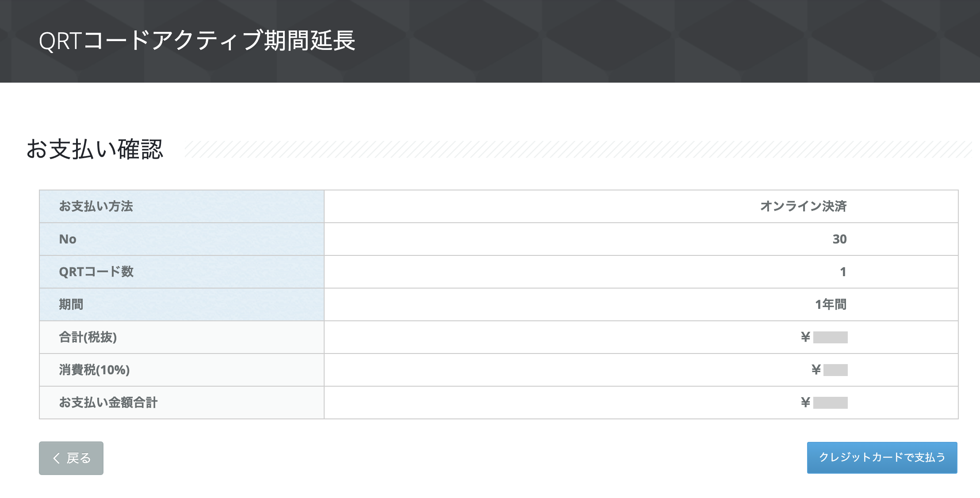Click the お支払い確認 section heading
Image resolution: width=980 pixels, height=498 pixels.
point(95,149)
